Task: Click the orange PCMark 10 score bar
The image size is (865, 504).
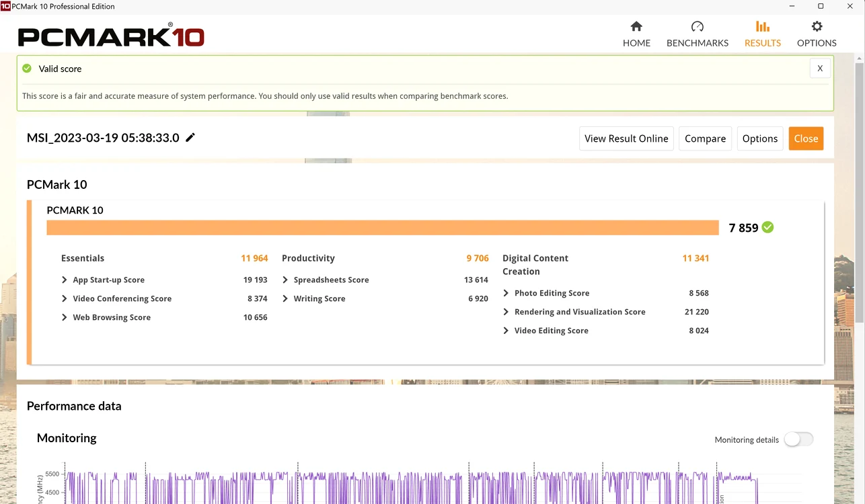Action: point(383,228)
